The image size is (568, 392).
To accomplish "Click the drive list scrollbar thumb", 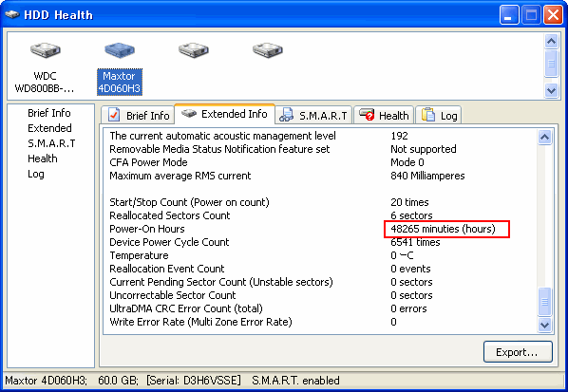I will point(551,64).
